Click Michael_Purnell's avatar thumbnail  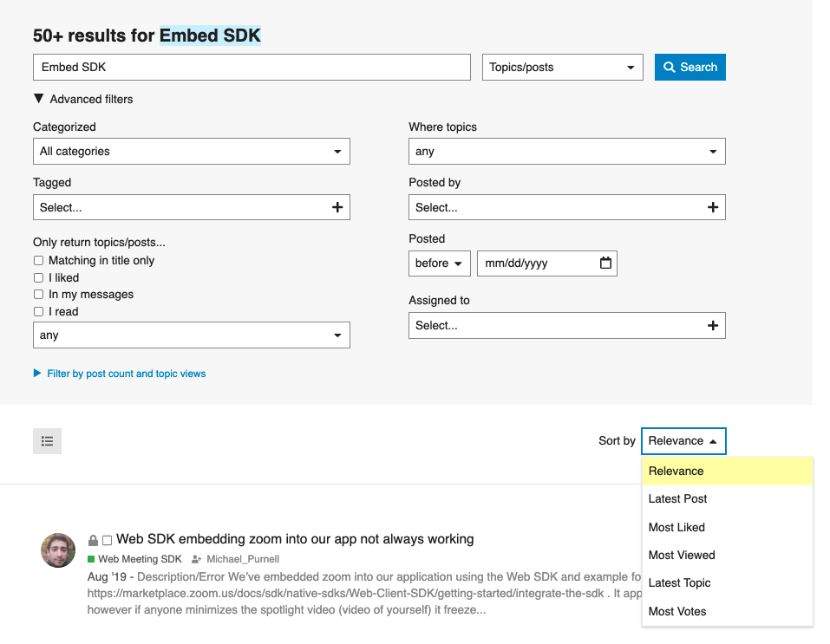click(58, 550)
